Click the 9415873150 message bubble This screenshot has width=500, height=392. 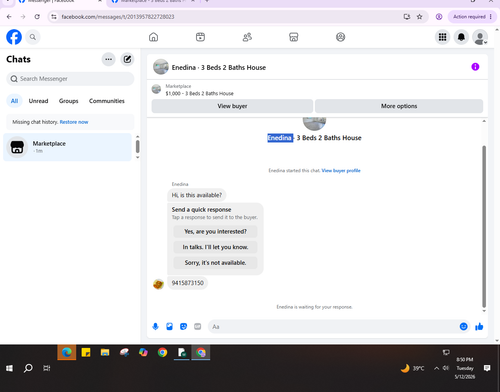187,283
